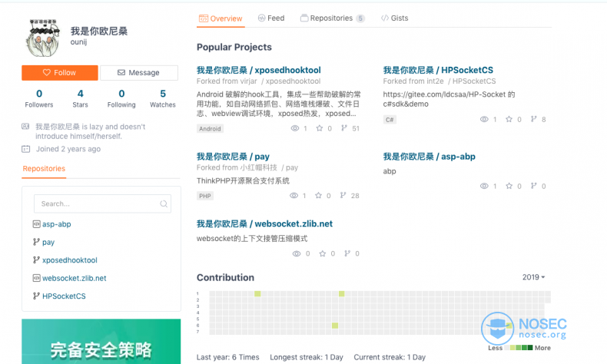607x364 pixels.
Task: Click the fork icon beside sidebar pay
Action: 36,242
